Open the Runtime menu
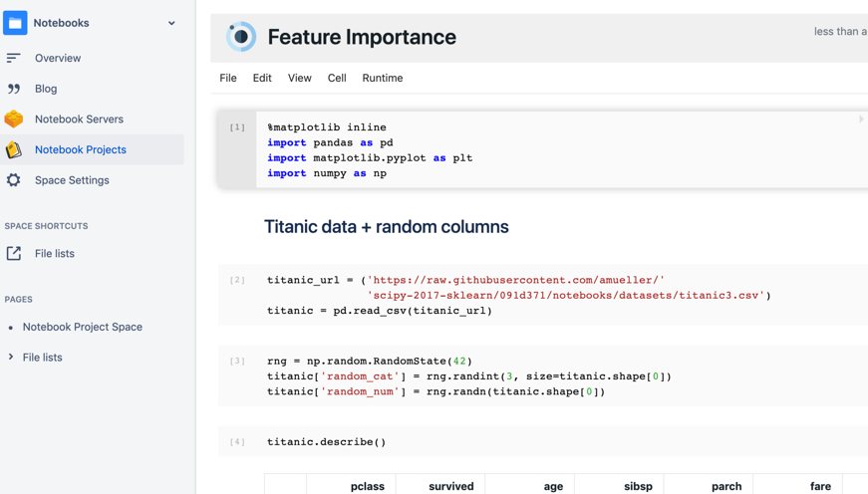Viewport: 868px width, 494px height. pyautogui.click(x=383, y=78)
